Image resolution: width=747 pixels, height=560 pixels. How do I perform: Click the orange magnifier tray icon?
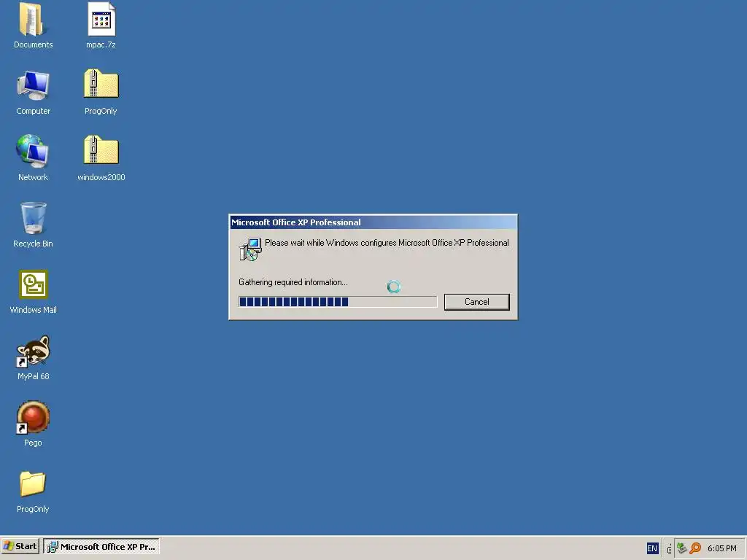pos(695,548)
